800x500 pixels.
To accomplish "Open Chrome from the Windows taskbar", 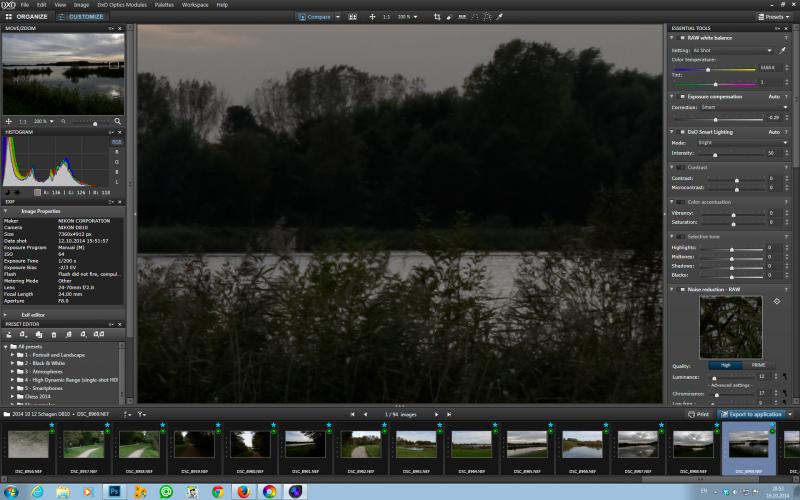I will tap(217, 492).
